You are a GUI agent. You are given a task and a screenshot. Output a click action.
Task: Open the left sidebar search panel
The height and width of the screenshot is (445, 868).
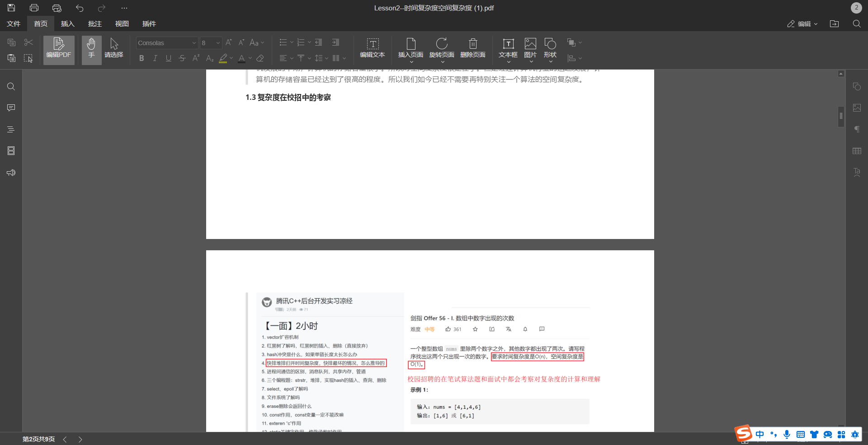pyautogui.click(x=11, y=86)
